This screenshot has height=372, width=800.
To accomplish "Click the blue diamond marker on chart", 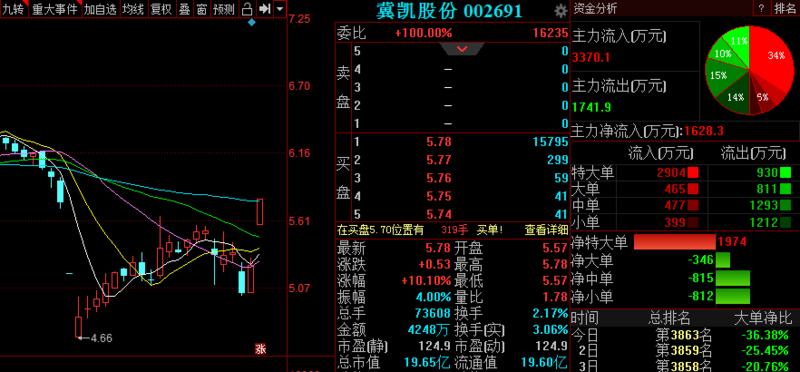I will pos(252,22).
